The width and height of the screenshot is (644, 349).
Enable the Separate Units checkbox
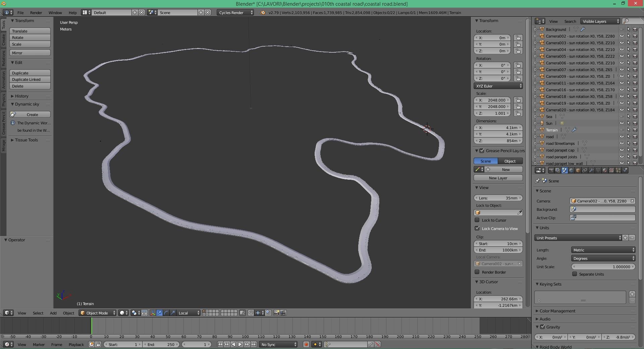[575, 274]
